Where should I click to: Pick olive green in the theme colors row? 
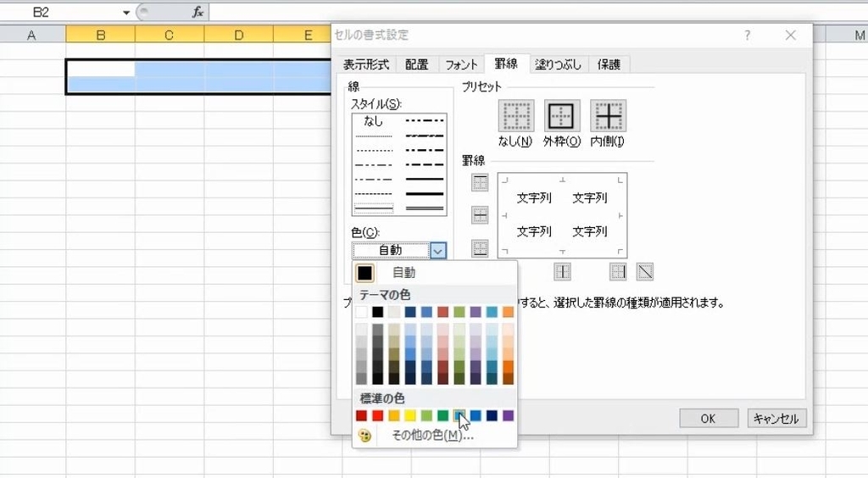pyautogui.click(x=459, y=312)
